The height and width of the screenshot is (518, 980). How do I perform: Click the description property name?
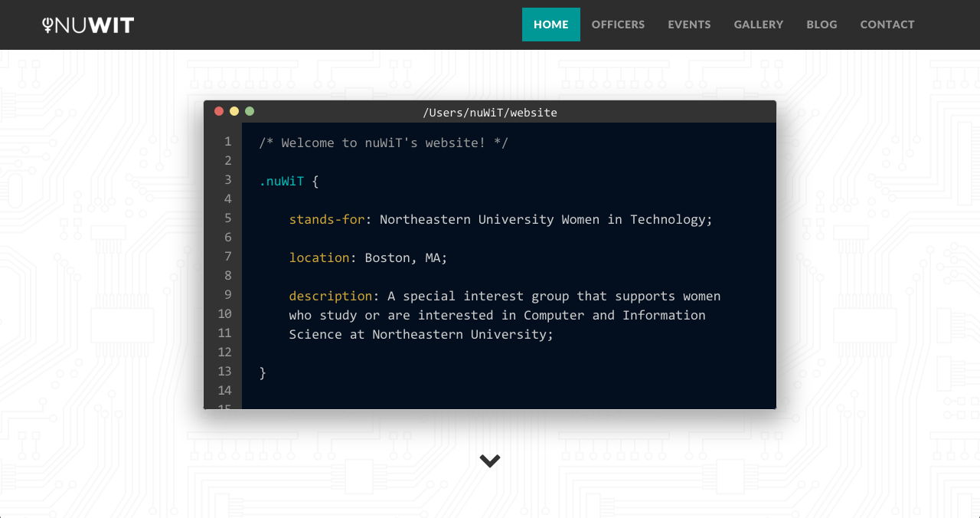click(x=331, y=297)
